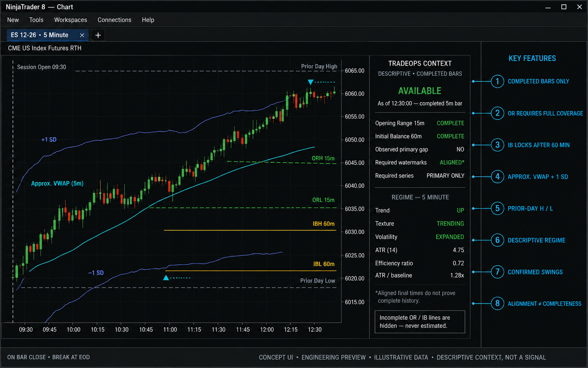The width and height of the screenshot is (588, 368).
Task: Click CME US Index Futures RTH label
Action: coord(44,48)
